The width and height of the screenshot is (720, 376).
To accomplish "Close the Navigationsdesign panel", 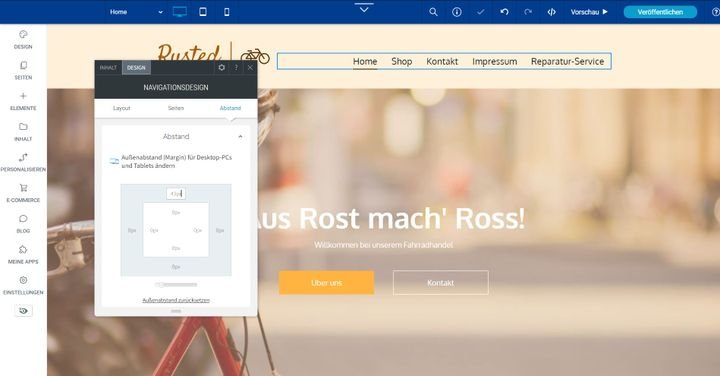I will (250, 67).
